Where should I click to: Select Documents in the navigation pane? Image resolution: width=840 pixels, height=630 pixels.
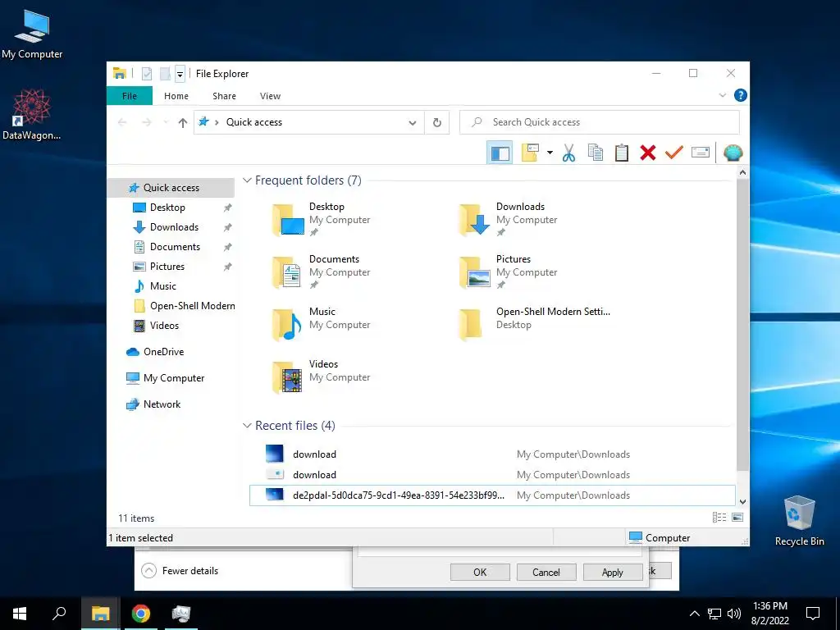click(x=175, y=247)
